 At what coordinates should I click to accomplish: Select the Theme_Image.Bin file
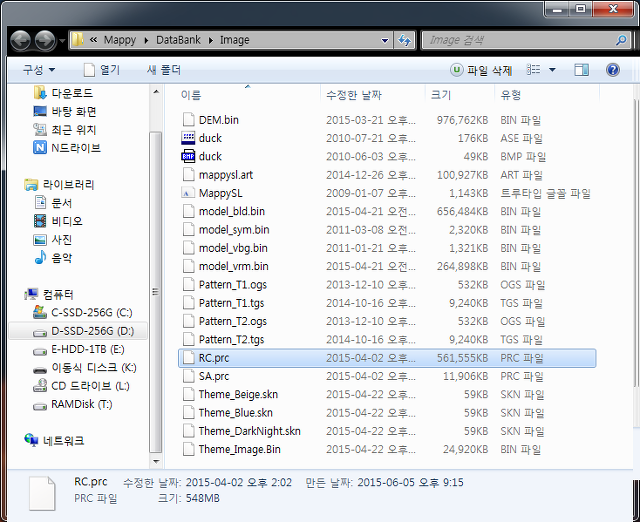387,449
